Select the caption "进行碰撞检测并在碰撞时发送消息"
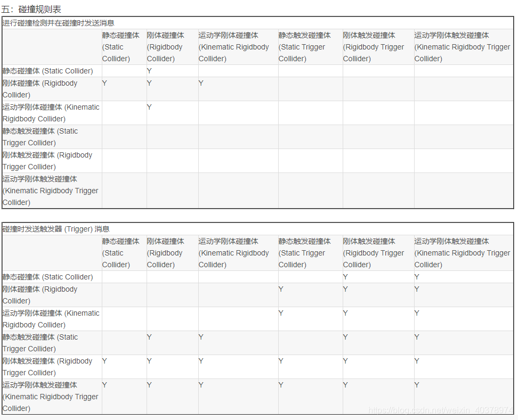 point(58,23)
